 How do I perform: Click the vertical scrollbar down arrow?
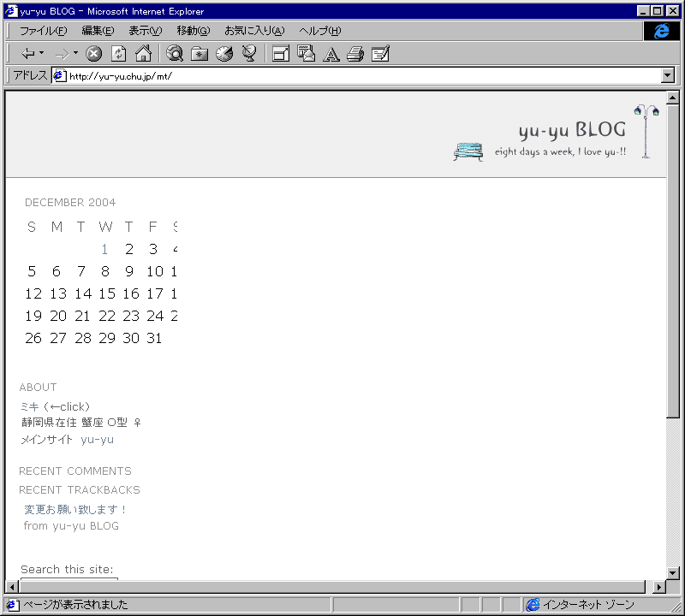[x=672, y=572]
